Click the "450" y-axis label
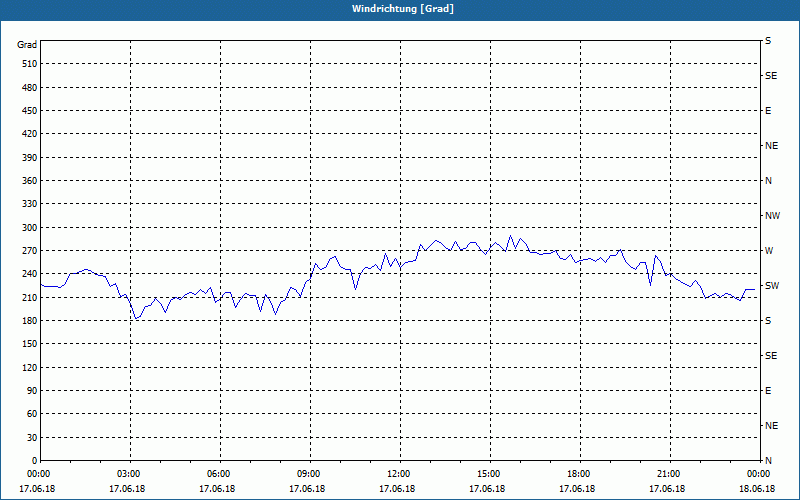 29,111
